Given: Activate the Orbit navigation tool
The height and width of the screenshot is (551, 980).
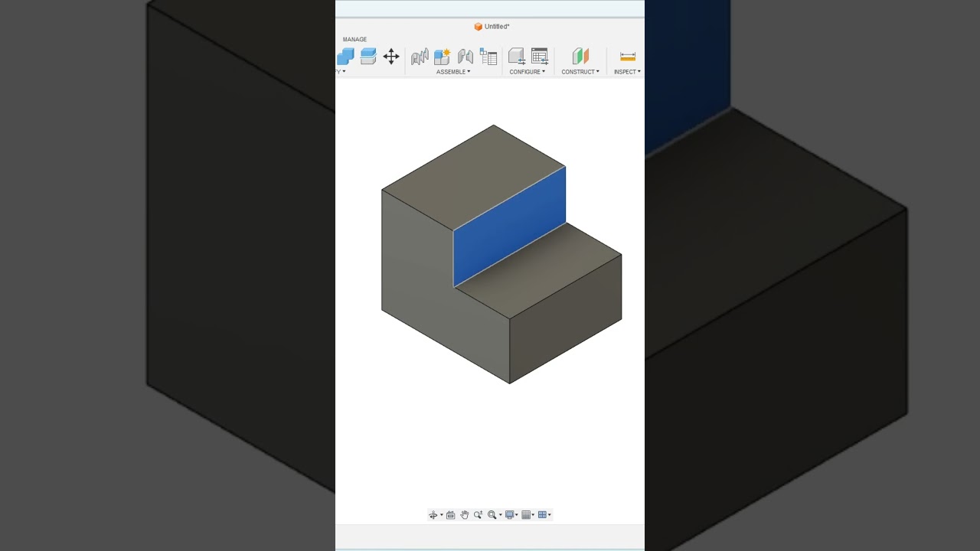Looking at the screenshot, I should click(x=433, y=515).
